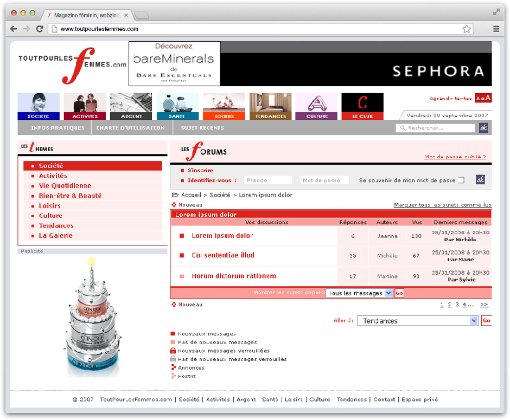510x420 pixels.
Task: Select Bien-être & Beauté in themes list
Action: (x=70, y=196)
